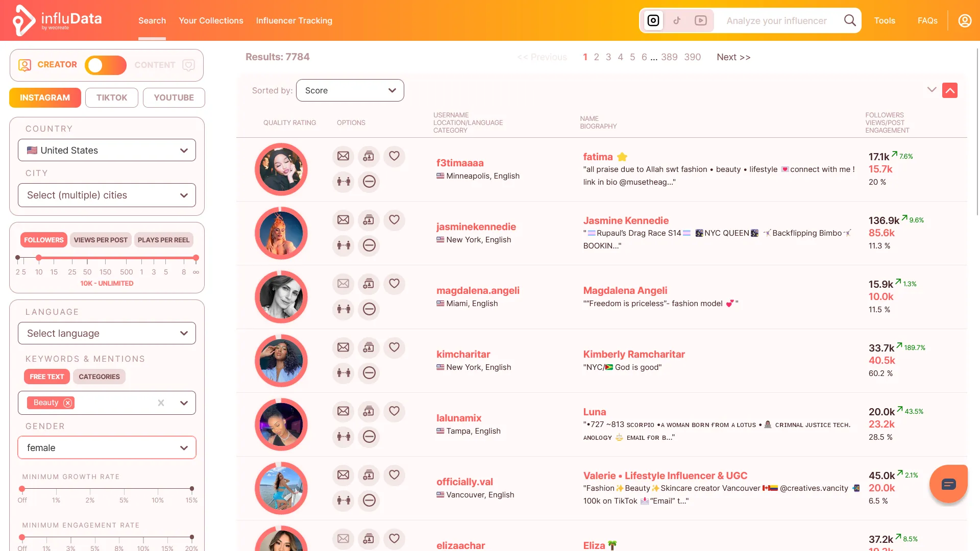
Task: Expand the results options chevron
Action: pyautogui.click(x=932, y=90)
